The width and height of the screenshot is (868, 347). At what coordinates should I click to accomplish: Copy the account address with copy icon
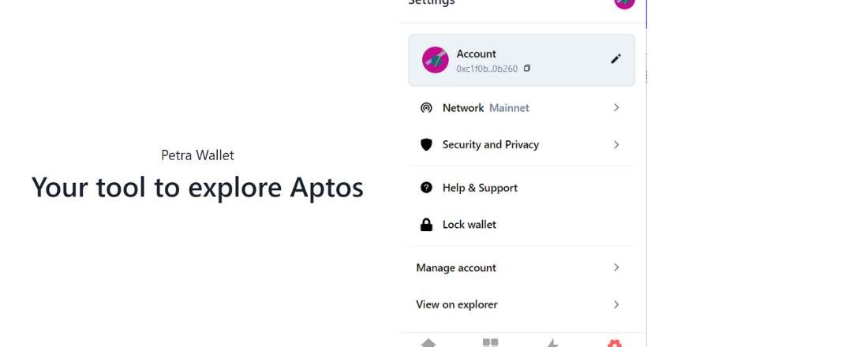click(x=527, y=69)
